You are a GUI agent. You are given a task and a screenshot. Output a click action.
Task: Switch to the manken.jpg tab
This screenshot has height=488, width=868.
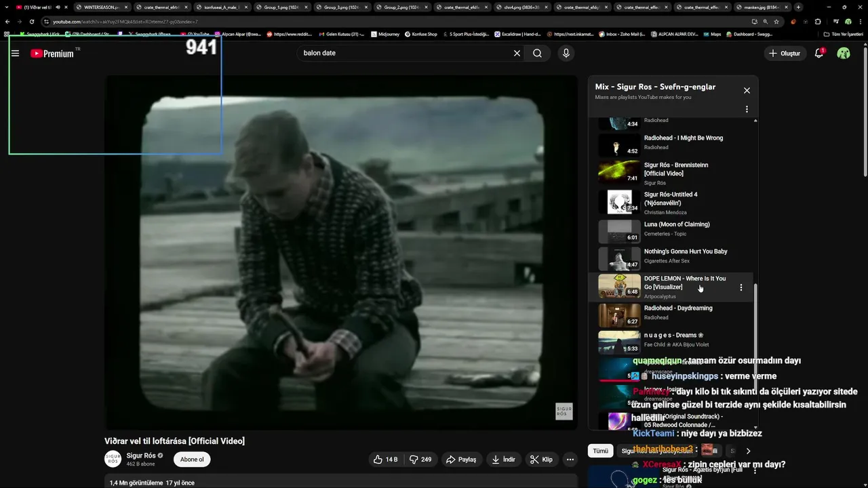(761, 7)
